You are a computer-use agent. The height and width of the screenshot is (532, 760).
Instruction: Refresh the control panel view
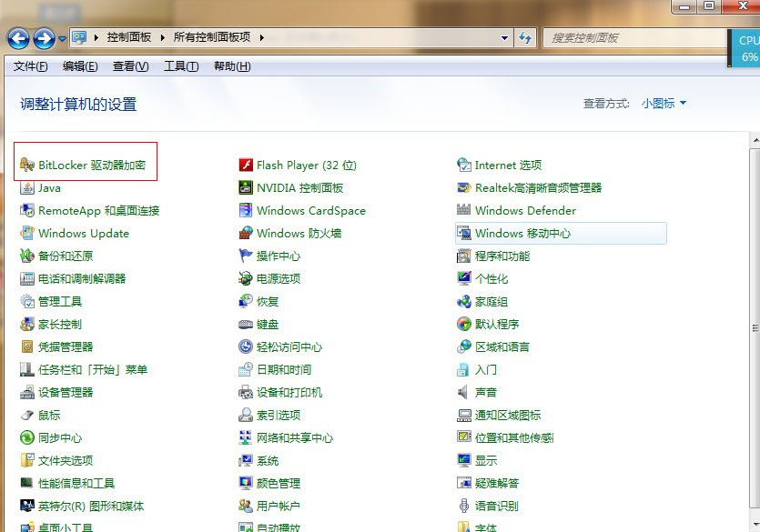pos(525,38)
